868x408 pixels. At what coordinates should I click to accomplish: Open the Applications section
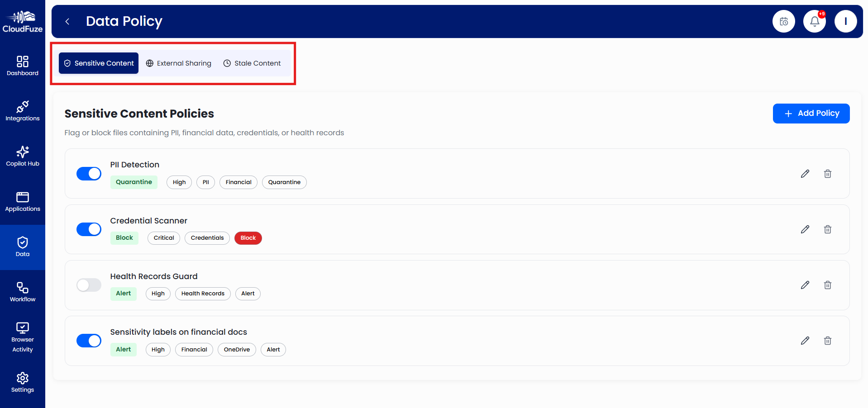click(22, 202)
